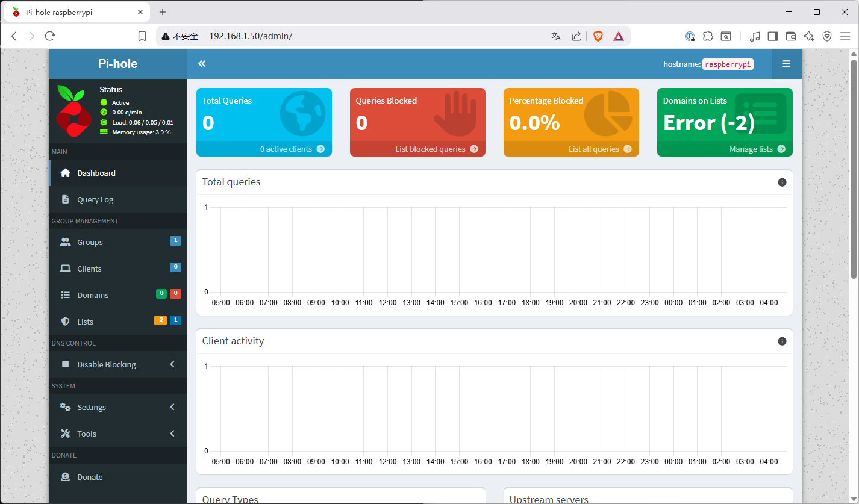Click the Settings gears icon

pyautogui.click(x=66, y=407)
